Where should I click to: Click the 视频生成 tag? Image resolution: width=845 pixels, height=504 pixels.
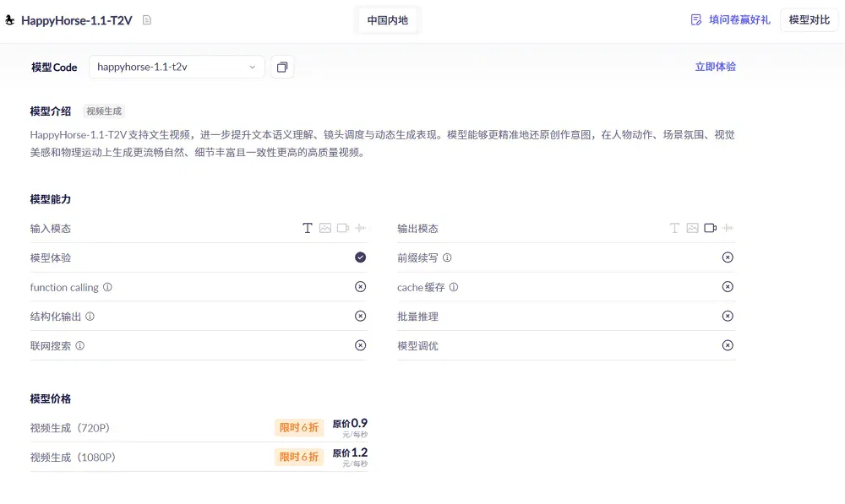pyautogui.click(x=104, y=111)
